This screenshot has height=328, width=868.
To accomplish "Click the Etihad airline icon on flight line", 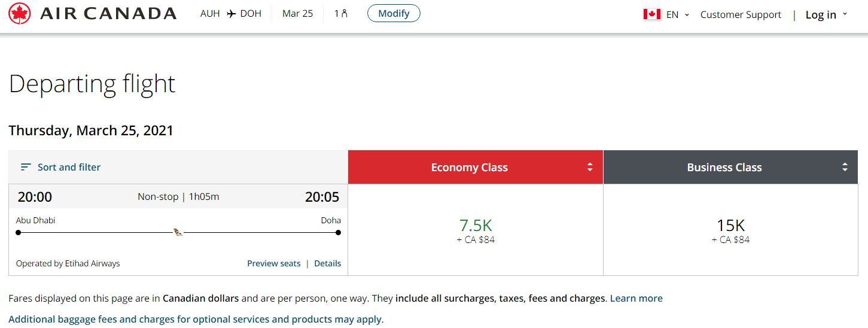I will pyautogui.click(x=178, y=232).
